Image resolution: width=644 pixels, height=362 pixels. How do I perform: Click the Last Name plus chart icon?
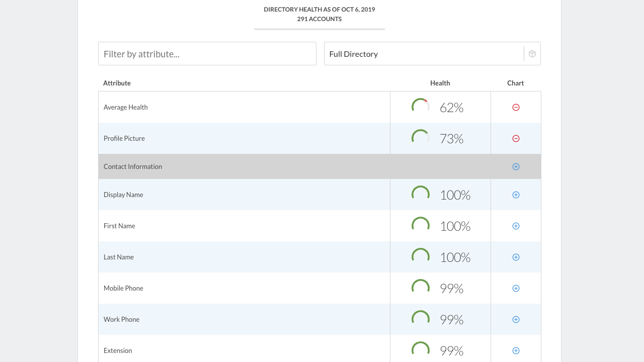pyautogui.click(x=516, y=257)
